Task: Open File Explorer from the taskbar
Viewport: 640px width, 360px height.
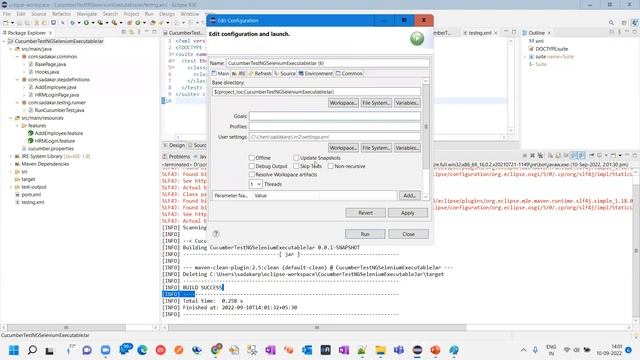Action: 380,350
